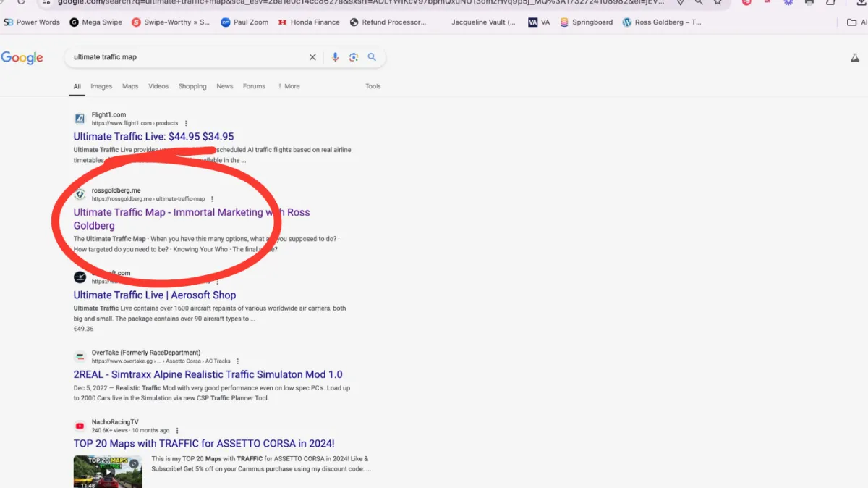Screen dimensions: 868x488
Task: Open more options for Flight1.com result
Action: pos(186,123)
